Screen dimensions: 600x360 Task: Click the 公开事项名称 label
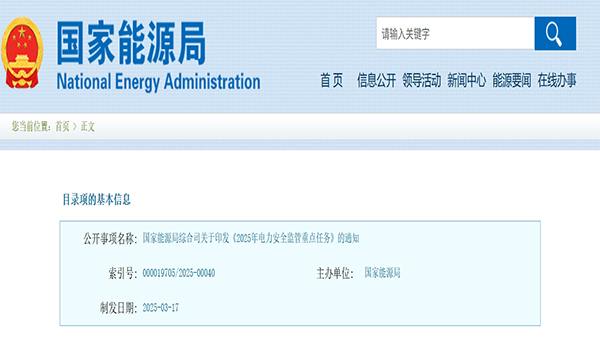(x=110, y=239)
